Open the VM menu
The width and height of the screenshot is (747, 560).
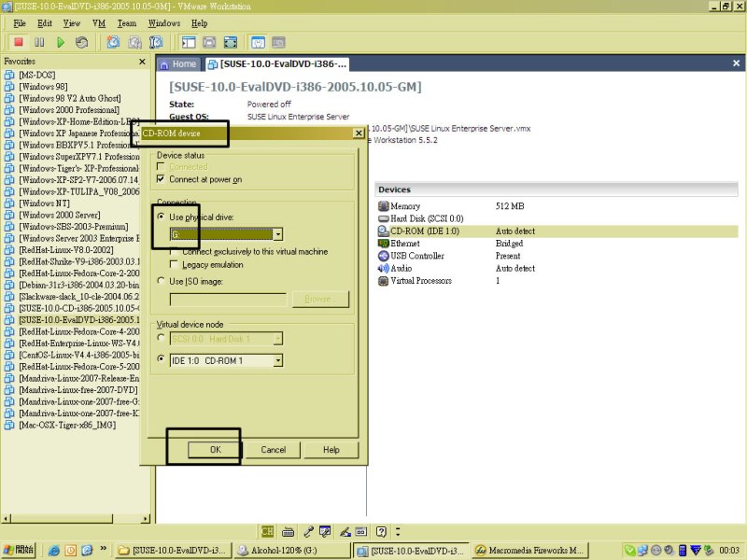(99, 23)
